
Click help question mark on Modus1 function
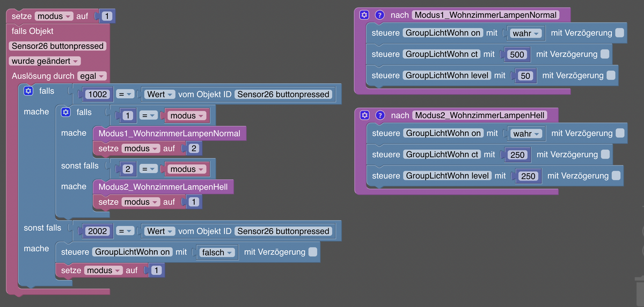pyautogui.click(x=380, y=15)
